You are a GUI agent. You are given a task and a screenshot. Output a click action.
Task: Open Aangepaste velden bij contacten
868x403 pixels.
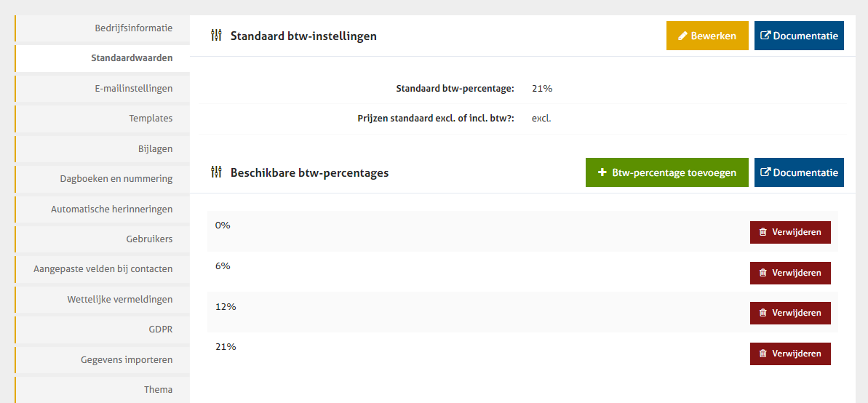103,269
